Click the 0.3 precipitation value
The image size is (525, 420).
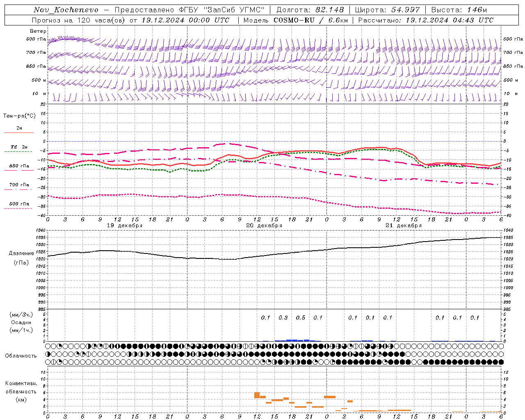click(x=283, y=317)
